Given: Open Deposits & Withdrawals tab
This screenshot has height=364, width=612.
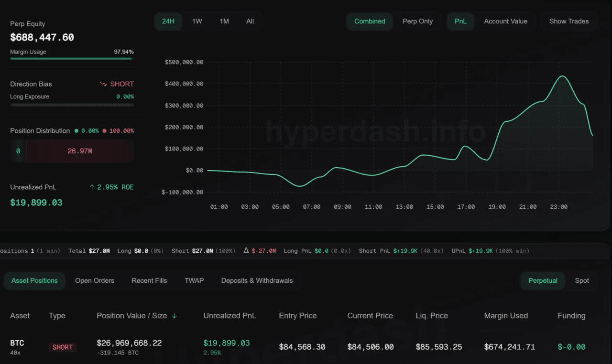Looking at the screenshot, I should (257, 280).
